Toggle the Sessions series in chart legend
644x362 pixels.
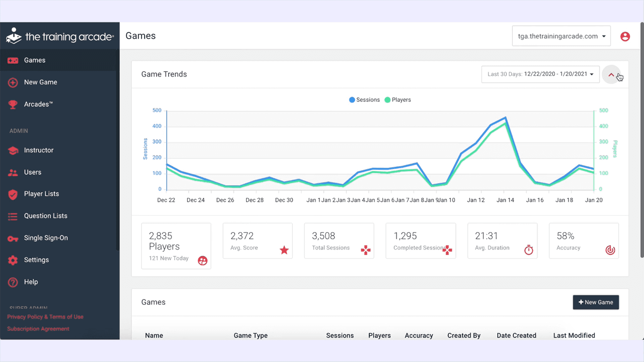point(364,100)
